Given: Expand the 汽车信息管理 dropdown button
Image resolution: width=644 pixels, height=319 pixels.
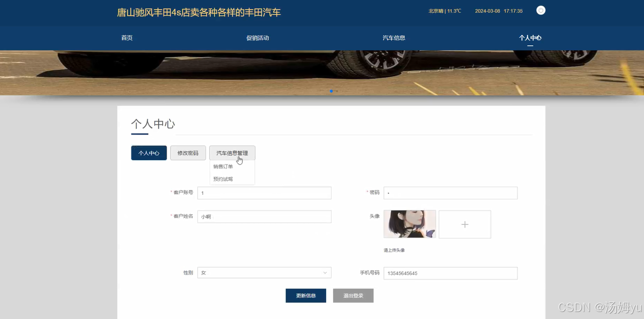Looking at the screenshot, I should point(232,153).
